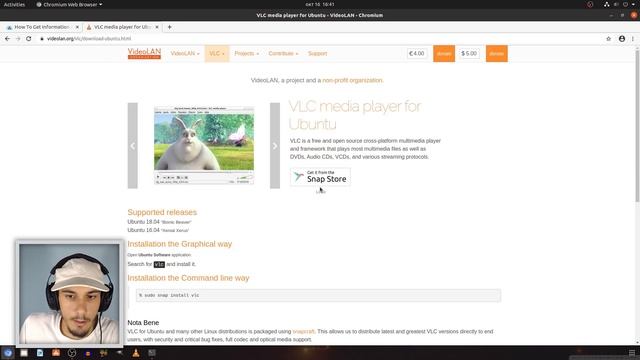
Task: Click the 'sudo snap install vlc' command box
Action: (x=318, y=296)
